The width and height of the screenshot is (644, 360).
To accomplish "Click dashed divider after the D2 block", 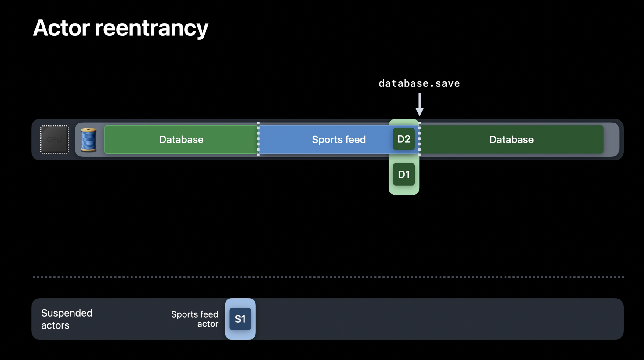I will pyautogui.click(x=420, y=139).
